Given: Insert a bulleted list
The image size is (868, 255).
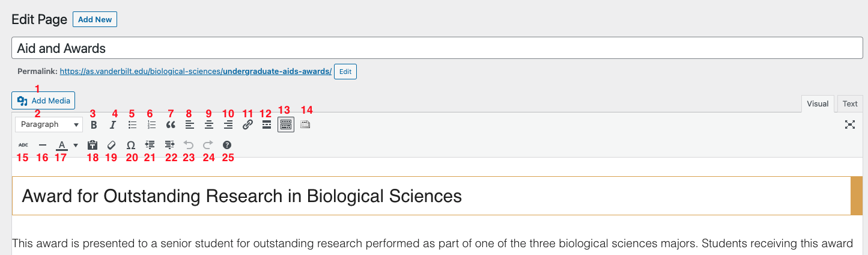Looking at the screenshot, I should pos(132,125).
